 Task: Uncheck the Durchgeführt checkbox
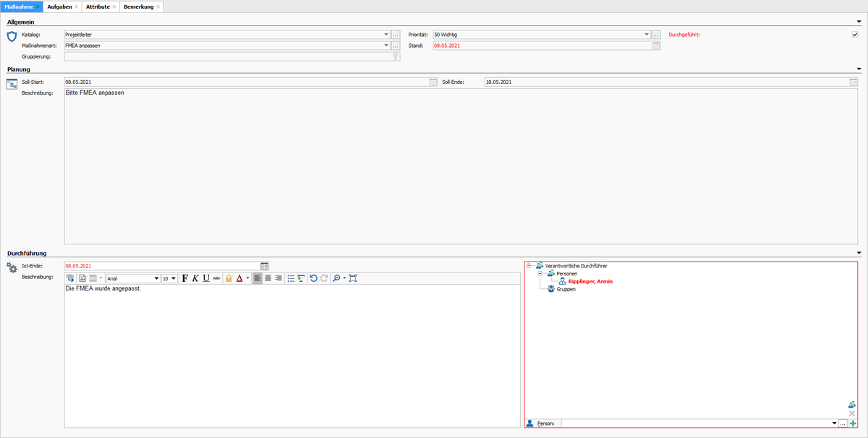[x=854, y=35]
